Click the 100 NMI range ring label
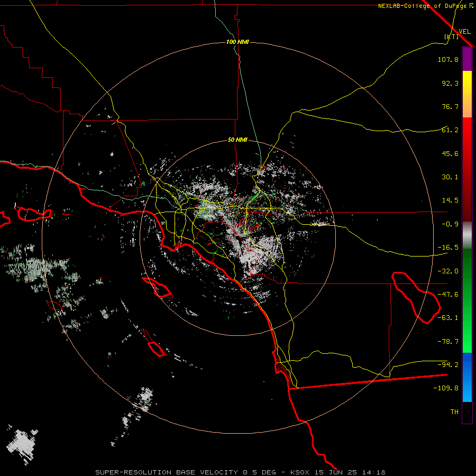 pyautogui.click(x=237, y=42)
